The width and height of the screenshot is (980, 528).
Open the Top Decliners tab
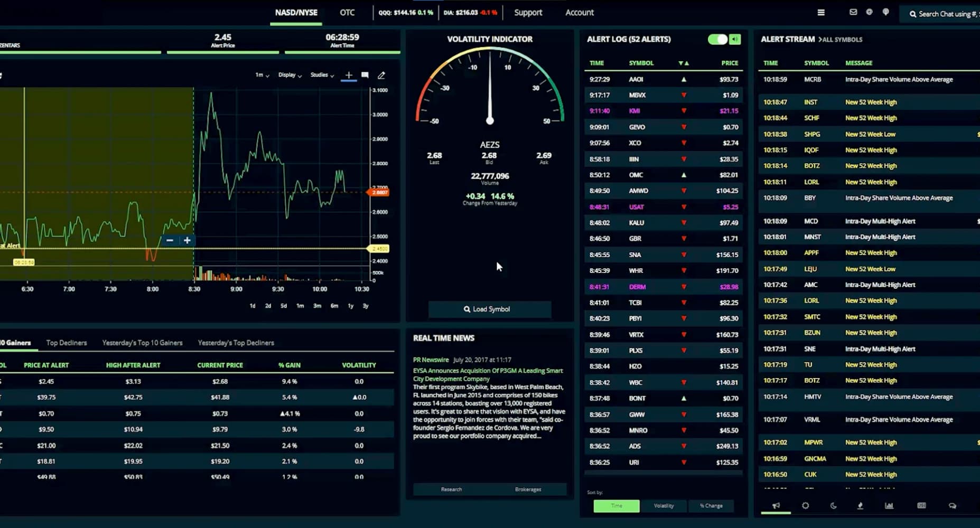(x=67, y=343)
